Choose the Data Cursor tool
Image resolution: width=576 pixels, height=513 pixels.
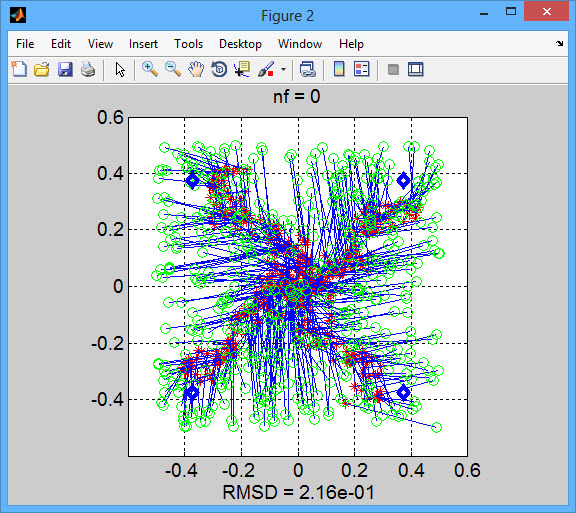coord(242,69)
